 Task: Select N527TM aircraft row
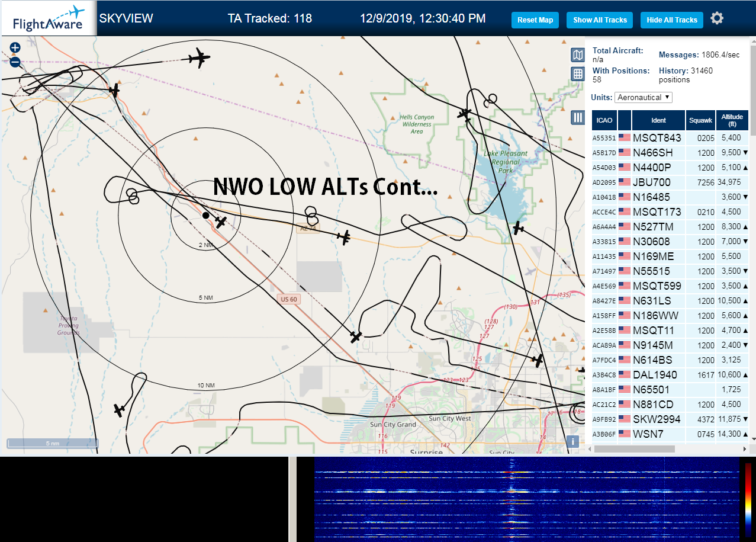point(670,226)
